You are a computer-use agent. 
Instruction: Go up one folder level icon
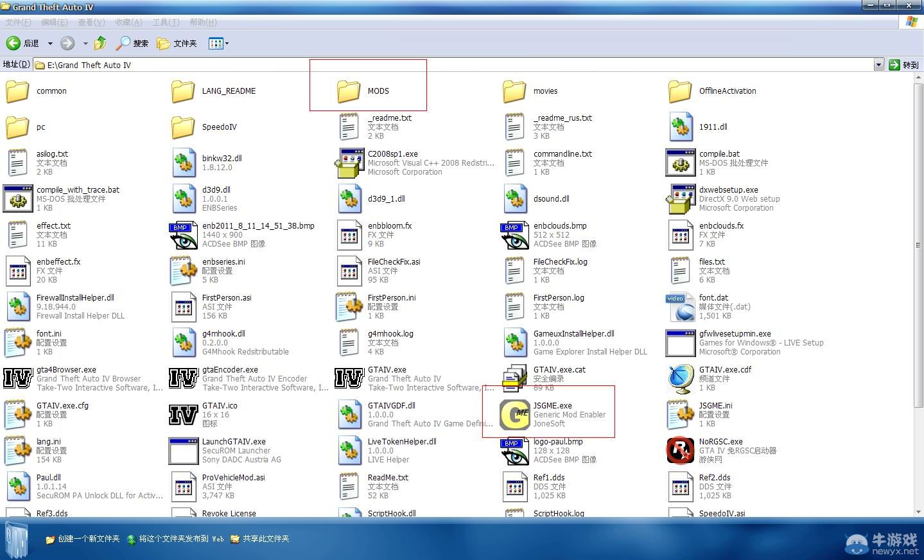tap(100, 43)
